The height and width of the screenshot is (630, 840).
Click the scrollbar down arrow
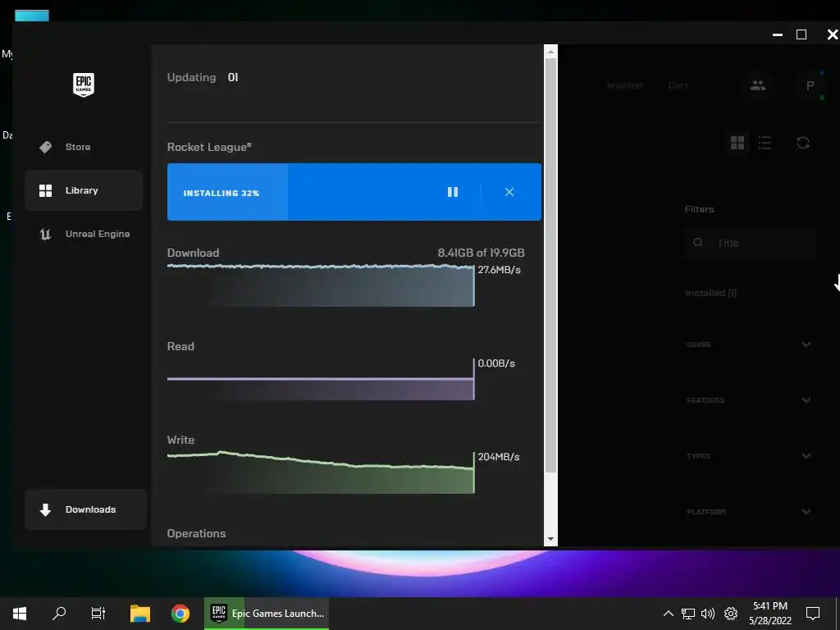pyautogui.click(x=550, y=539)
